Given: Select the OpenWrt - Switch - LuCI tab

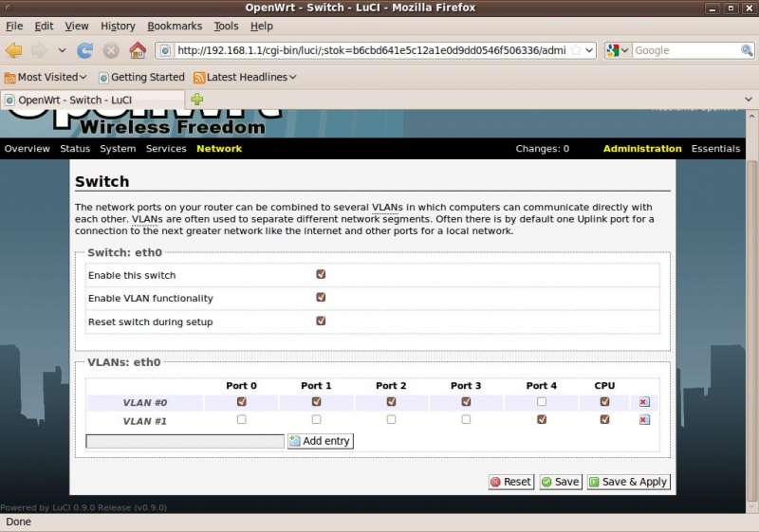Looking at the screenshot, I should pyautogui.click(x=92, y=101).
